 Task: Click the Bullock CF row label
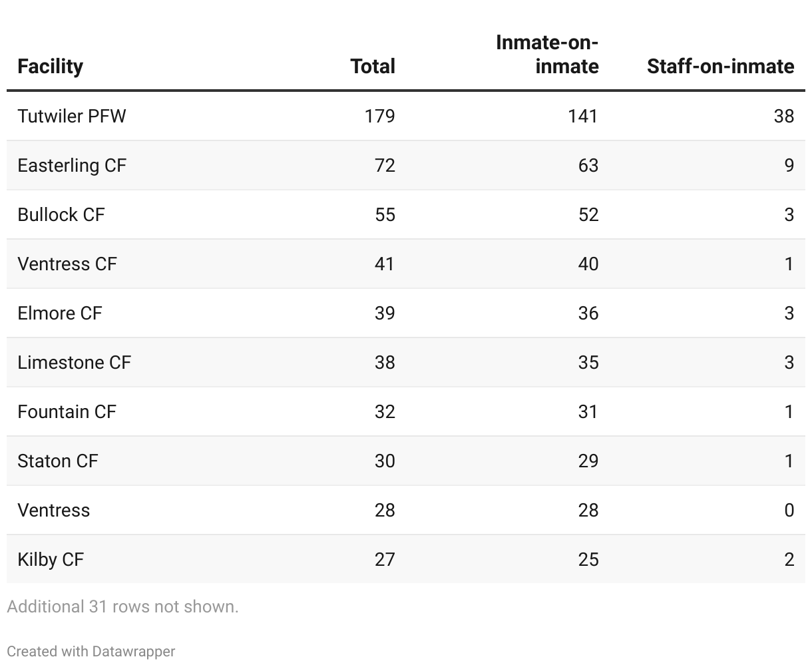(x=61, y=214)
